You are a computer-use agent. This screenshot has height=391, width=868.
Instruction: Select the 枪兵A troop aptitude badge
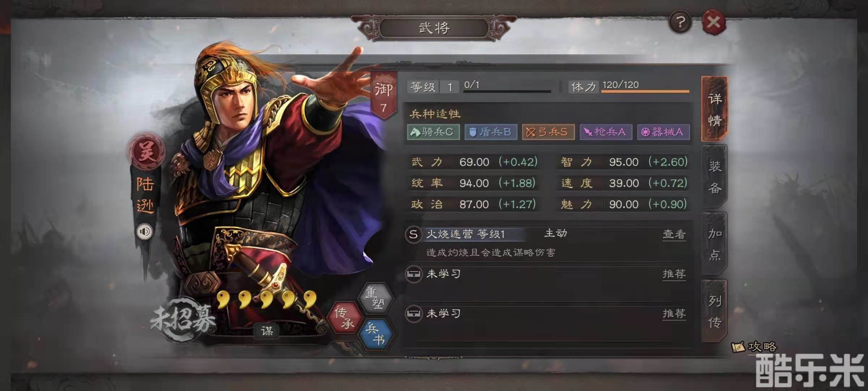606,132
